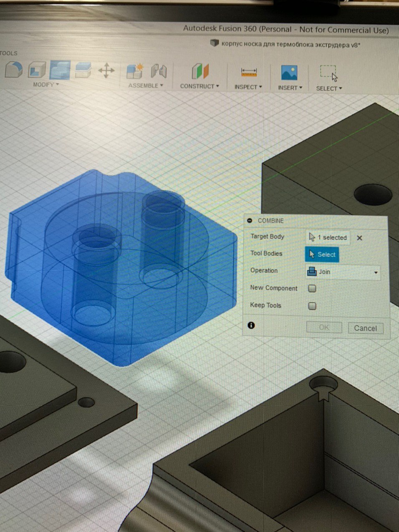Open the Operation Join dropdown
399x532 pixels.
coord(343,272)
